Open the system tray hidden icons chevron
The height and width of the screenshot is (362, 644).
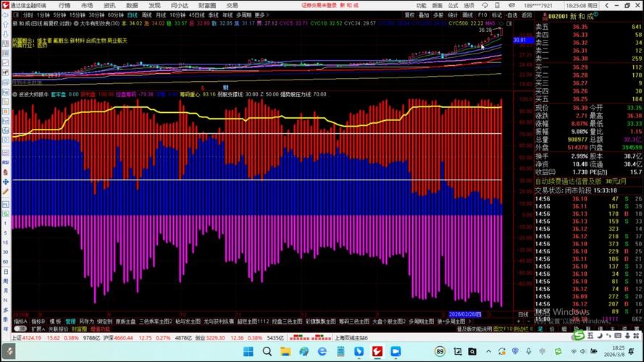488,351
